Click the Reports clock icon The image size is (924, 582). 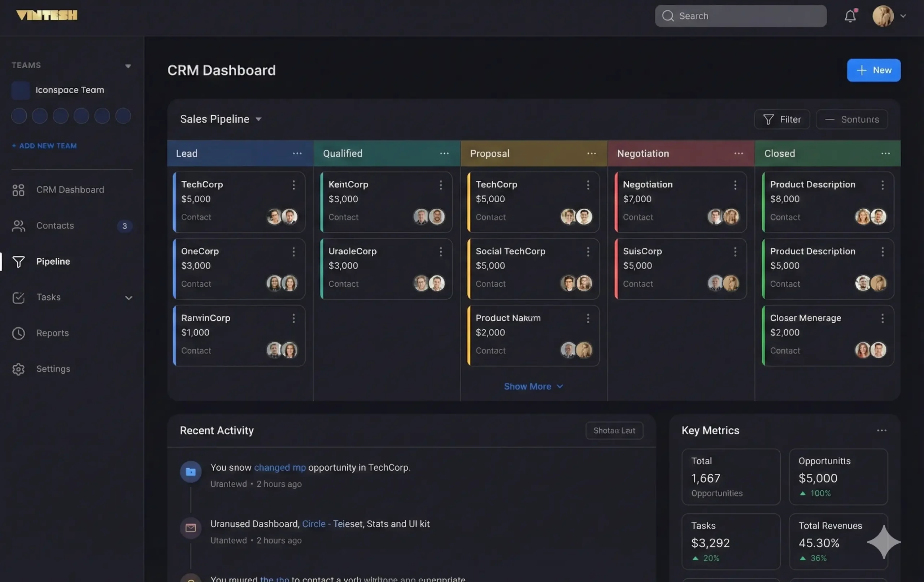coord(18,333)
